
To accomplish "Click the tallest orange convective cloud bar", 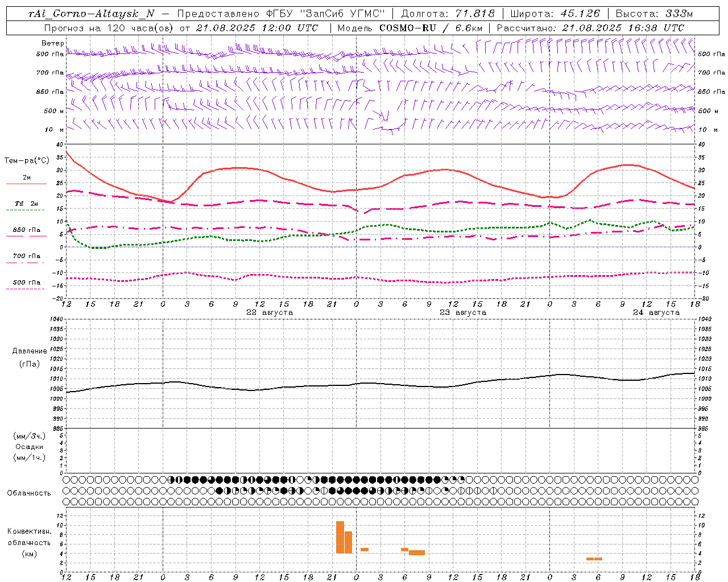I will coord(340,537).
